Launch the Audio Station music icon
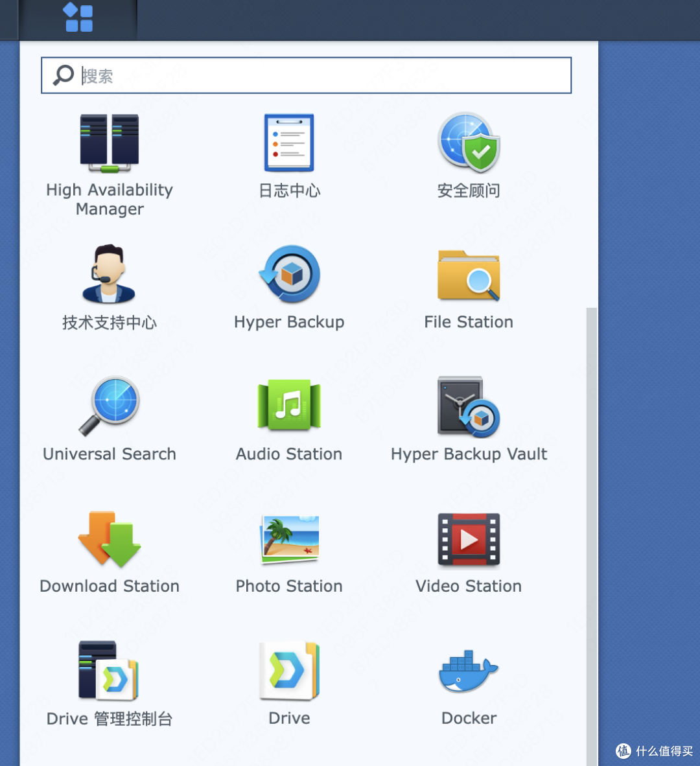 click(x=289, y=405)
